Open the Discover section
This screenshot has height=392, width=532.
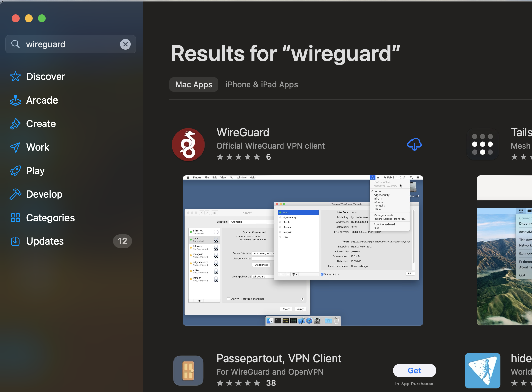[x=45, y=77]
